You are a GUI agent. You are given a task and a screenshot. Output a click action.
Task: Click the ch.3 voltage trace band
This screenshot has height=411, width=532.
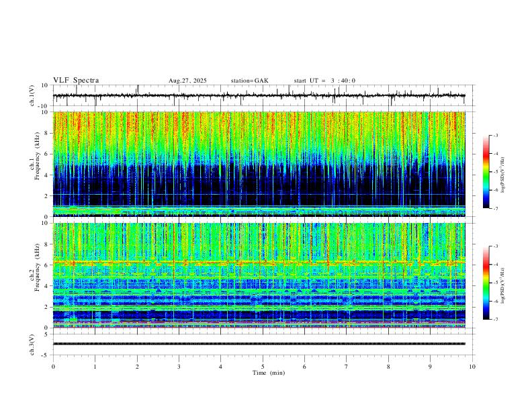click(259, 344)
